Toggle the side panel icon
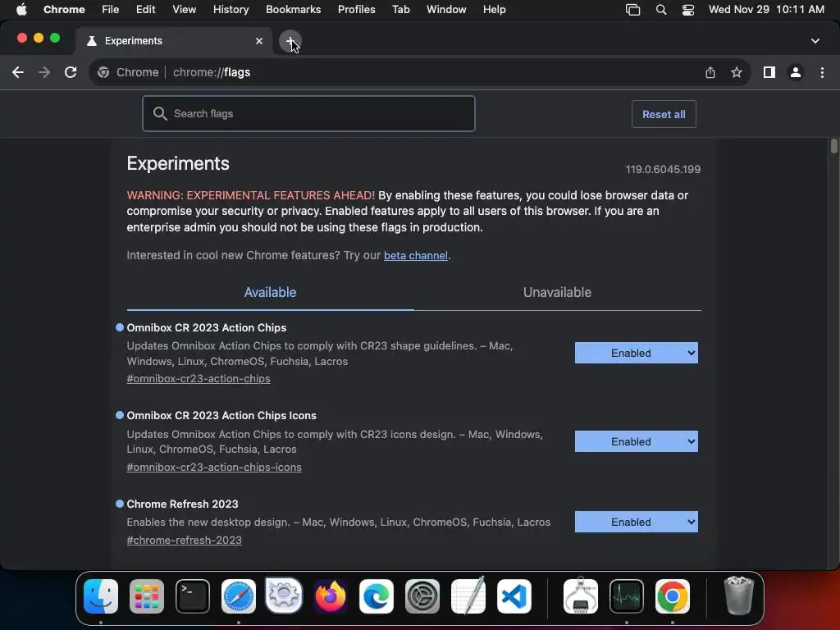Image resolution: width=840 pixels, height=630 pixels. [x=769, y=72]
